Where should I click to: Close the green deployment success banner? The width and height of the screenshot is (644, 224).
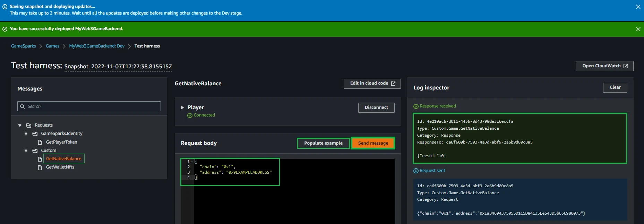638,29
